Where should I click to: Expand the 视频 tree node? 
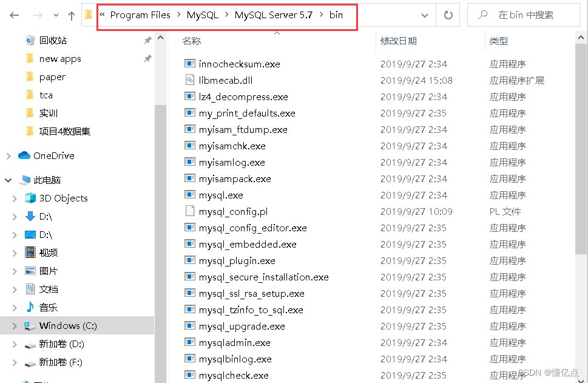point(14,253)
